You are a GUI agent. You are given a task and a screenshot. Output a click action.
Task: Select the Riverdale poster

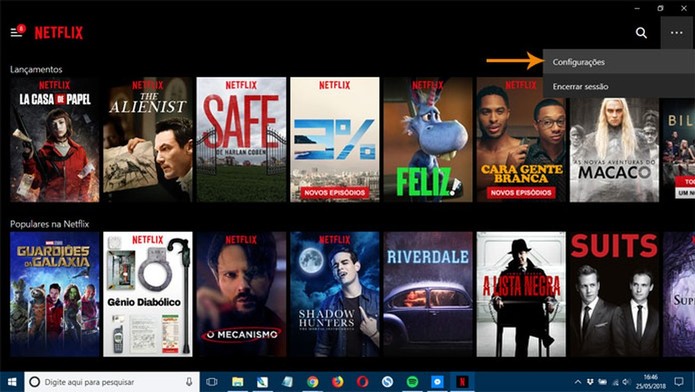click(428, 294)
